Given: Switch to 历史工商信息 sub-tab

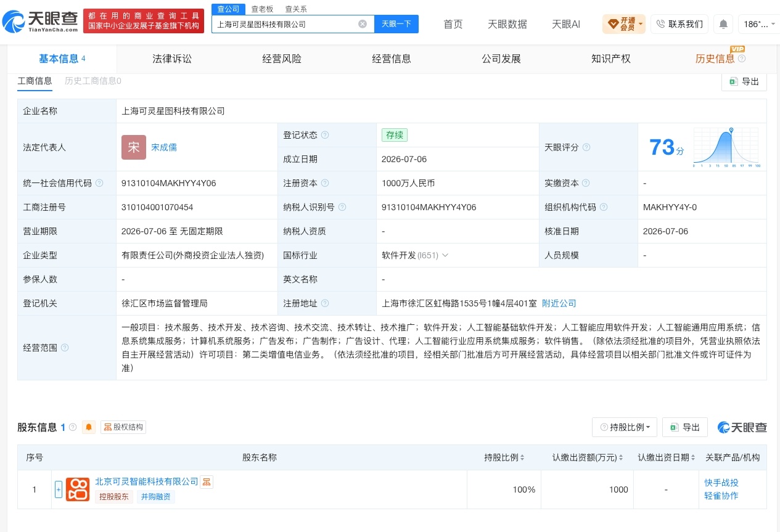Looking at the screenshot, I should [93, 81].
